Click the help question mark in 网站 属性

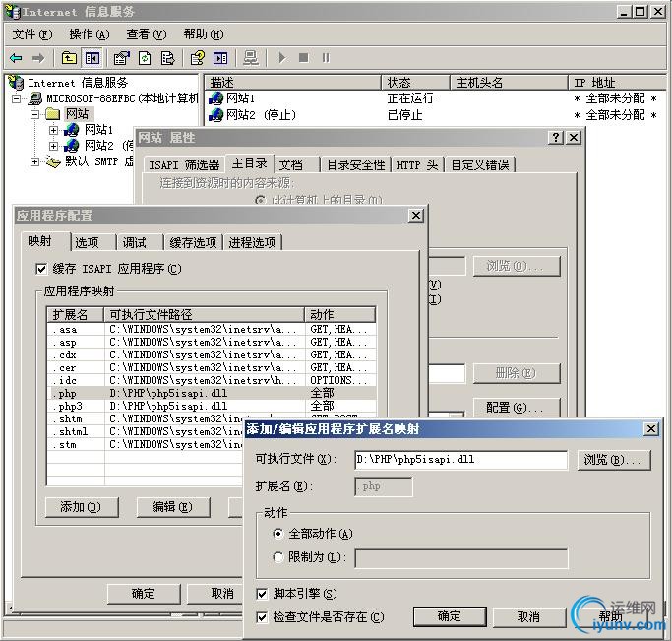[x=556, y=138]
